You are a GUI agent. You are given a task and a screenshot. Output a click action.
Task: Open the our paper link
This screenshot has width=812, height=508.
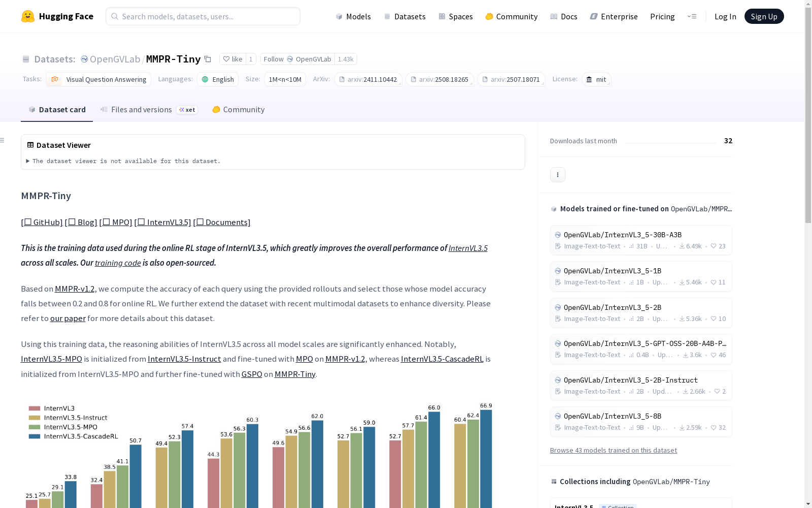click(68, 318)
